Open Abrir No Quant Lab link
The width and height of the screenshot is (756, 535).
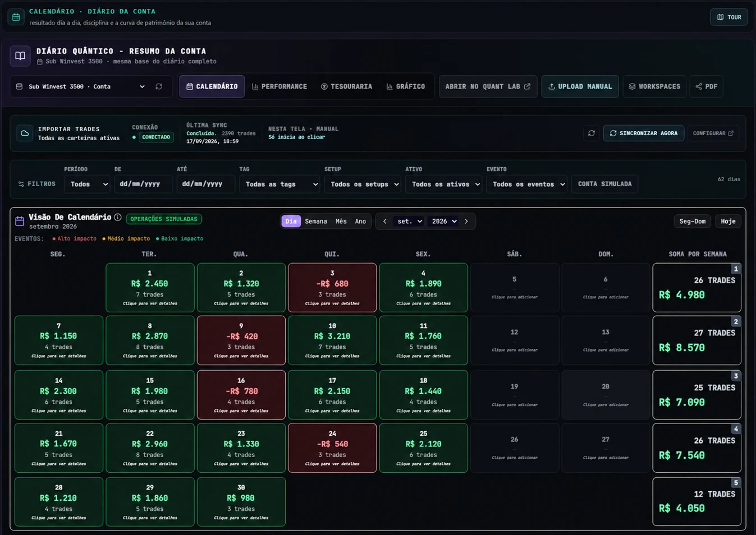(488, 86)
